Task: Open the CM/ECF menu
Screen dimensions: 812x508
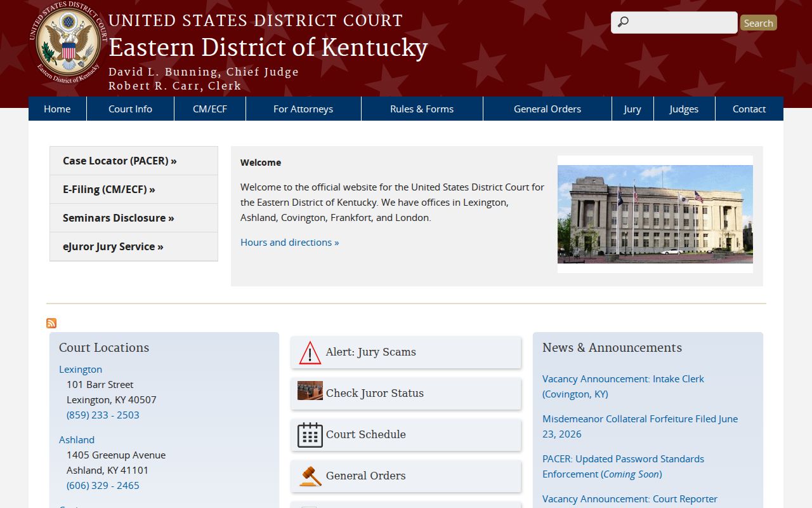Action: click(210, 109)
